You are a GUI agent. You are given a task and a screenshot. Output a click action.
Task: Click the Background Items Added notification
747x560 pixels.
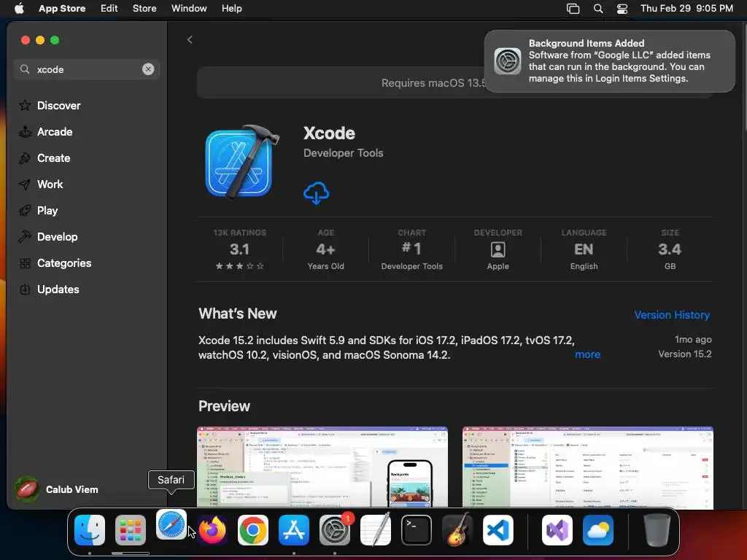(609, 61)
